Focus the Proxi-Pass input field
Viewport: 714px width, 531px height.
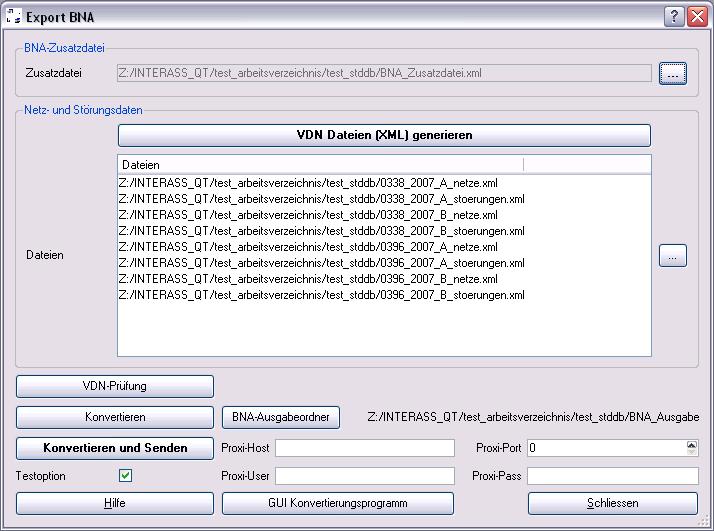[x=613, y=476]
